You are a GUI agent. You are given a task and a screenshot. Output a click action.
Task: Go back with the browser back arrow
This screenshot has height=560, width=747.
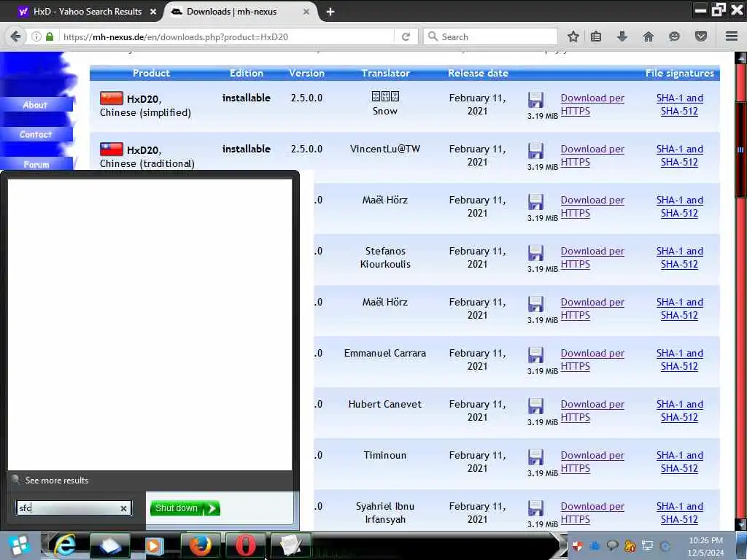click(15, 36)
